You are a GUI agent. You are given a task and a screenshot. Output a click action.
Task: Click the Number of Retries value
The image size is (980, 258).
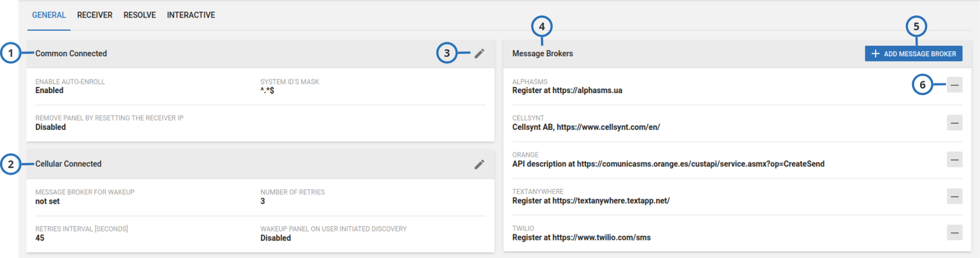[263, 201]
